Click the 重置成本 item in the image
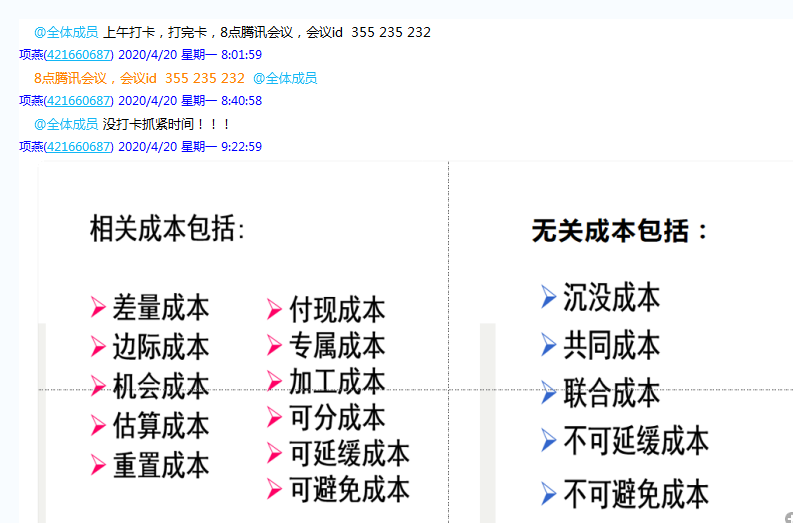 click(x=161, y=465)
